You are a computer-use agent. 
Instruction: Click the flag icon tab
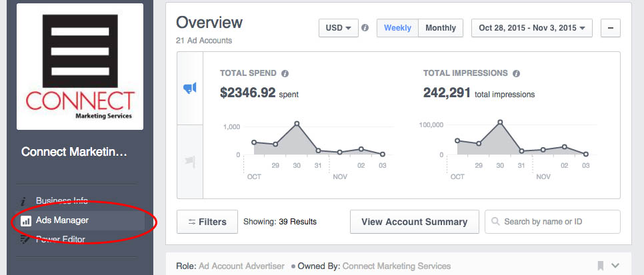point(190,160)
